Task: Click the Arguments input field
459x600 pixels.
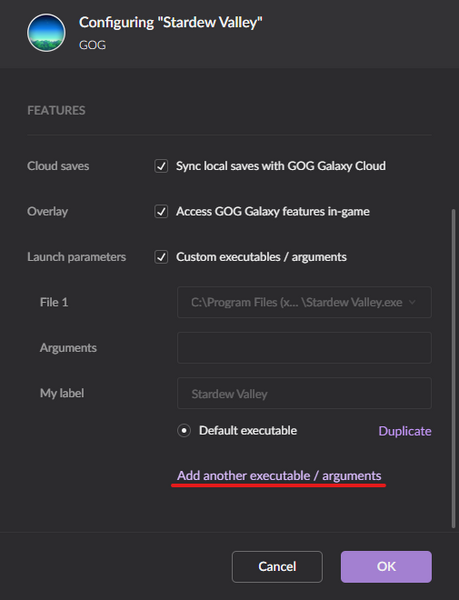Action: pos(304,348)
